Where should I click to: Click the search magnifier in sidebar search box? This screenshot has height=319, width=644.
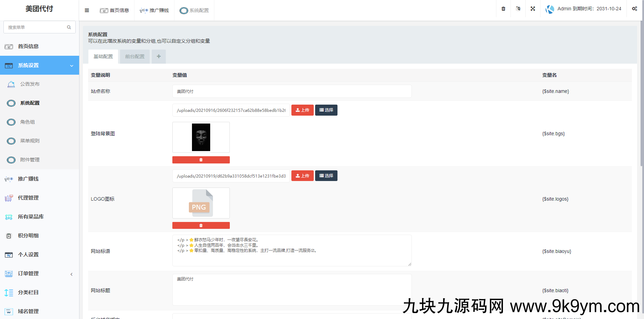(69, 27)
